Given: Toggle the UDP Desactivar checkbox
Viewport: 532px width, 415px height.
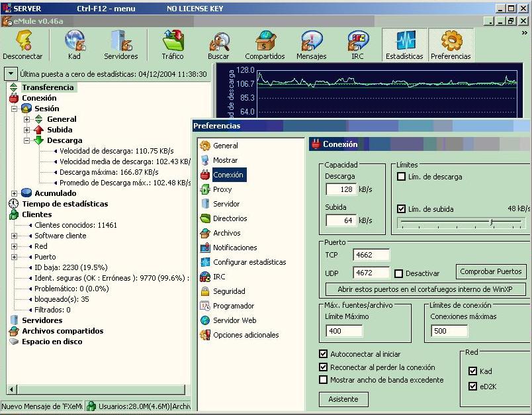Looking at the screenshot, I should (x=398, y=273).
